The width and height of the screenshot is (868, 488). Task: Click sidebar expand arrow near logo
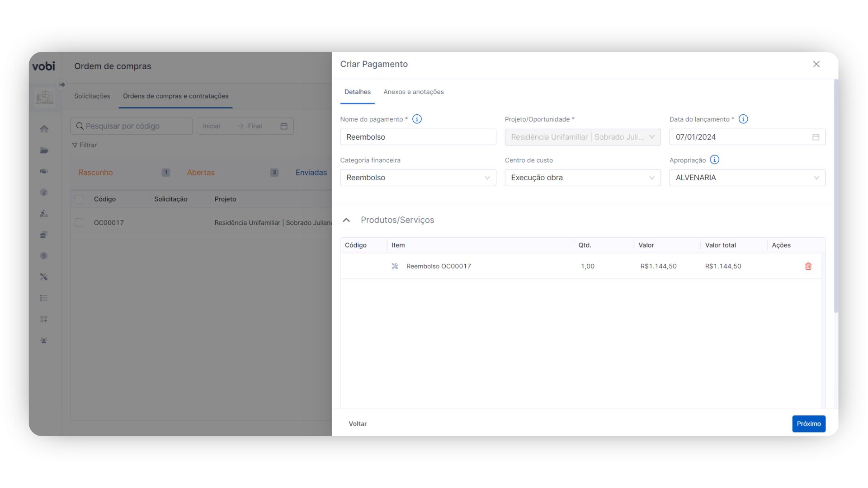62,84
